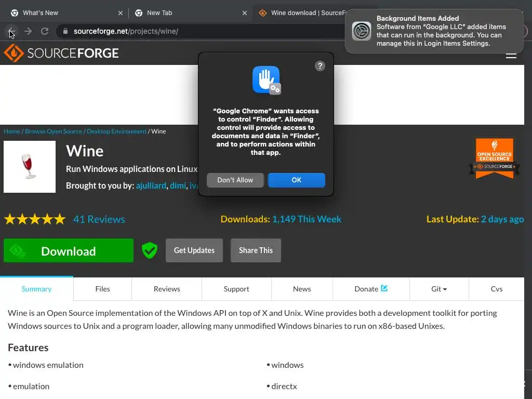Open the Reviews tab
Image resolution: width=532 pixels, height=399 pixels.
click(167, 289)
